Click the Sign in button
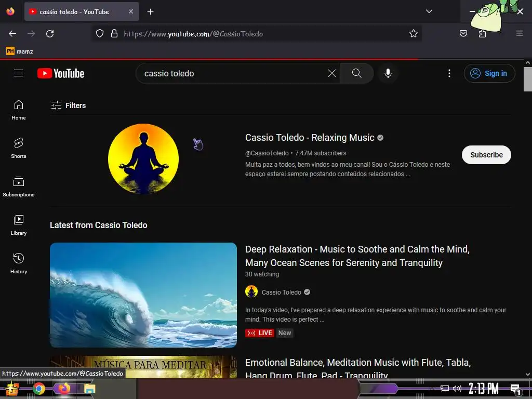This screenshot has width=532, height=399. [489, 73]
